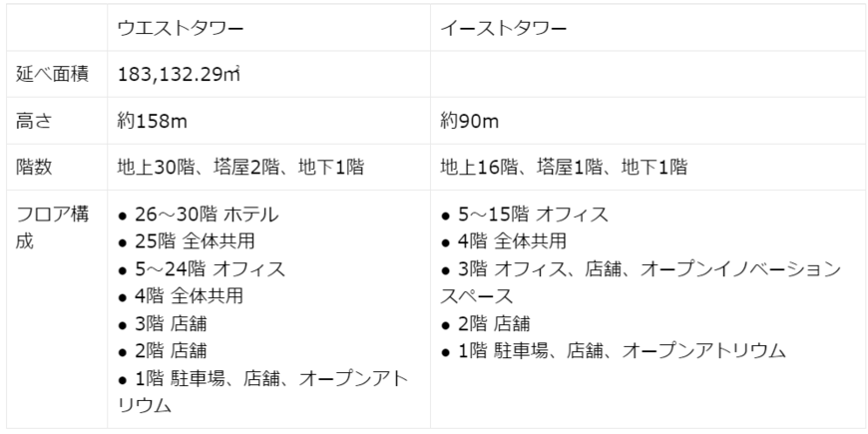
Task: Click the ウエストタワー column header
Action: pyautogui.click(x=181, y=27)
